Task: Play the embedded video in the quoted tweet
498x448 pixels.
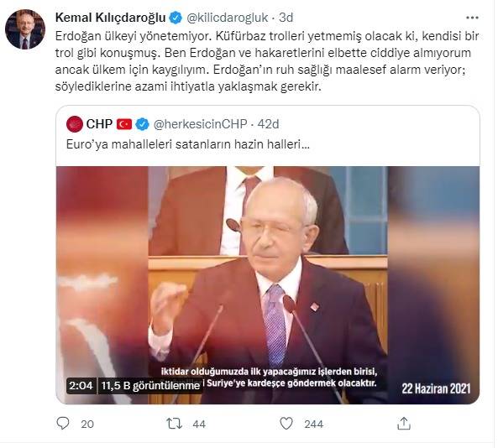Action: click(x=268, y=285)
